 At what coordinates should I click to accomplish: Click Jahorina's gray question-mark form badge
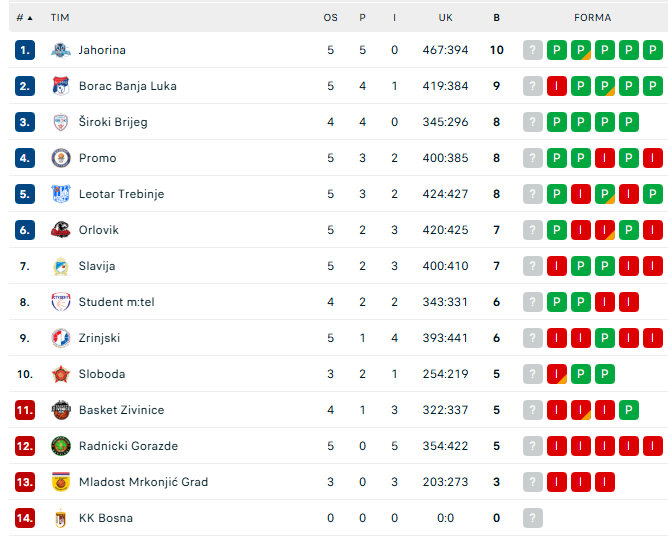(x=533, y=50)
